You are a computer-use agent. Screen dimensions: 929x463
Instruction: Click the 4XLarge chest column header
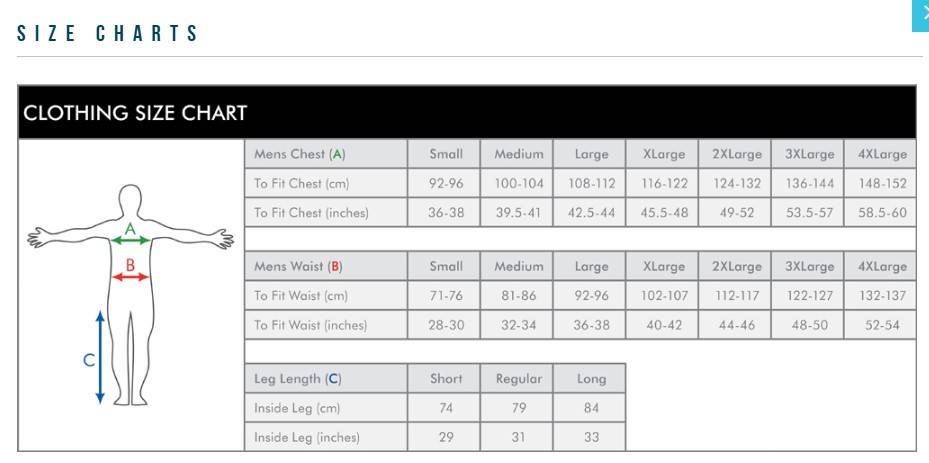pyautogui.click(x=881, y=154)
